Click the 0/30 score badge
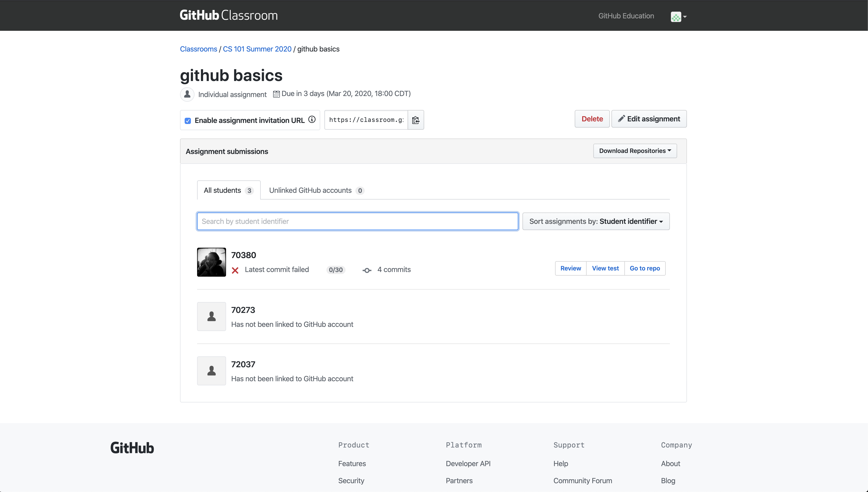This screenshot has height=492, width=868. (x=335, y=270)
